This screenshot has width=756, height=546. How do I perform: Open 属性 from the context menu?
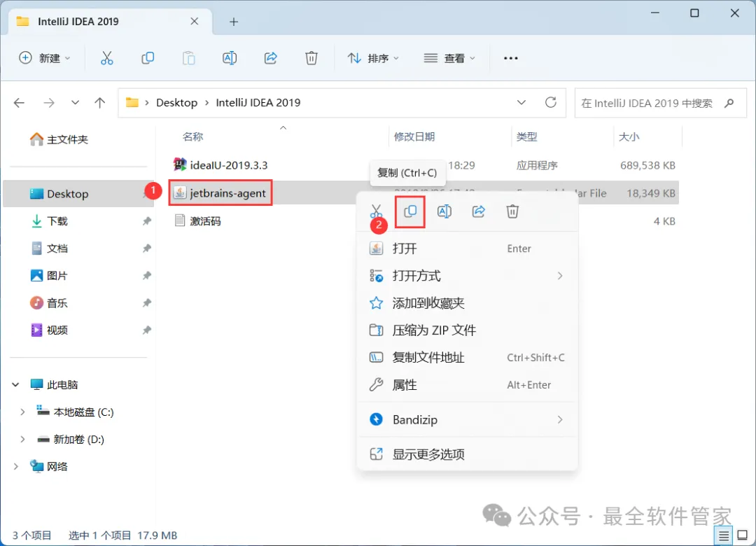click(467, 385)
